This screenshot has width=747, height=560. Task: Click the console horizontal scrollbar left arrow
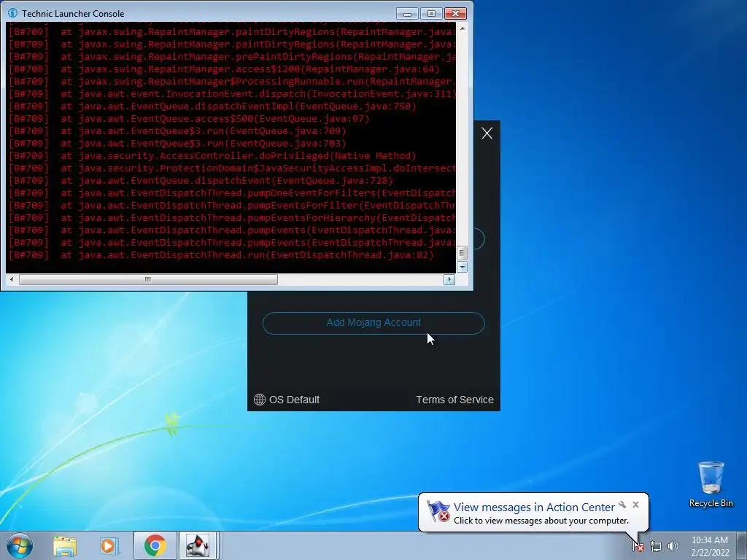12,279
